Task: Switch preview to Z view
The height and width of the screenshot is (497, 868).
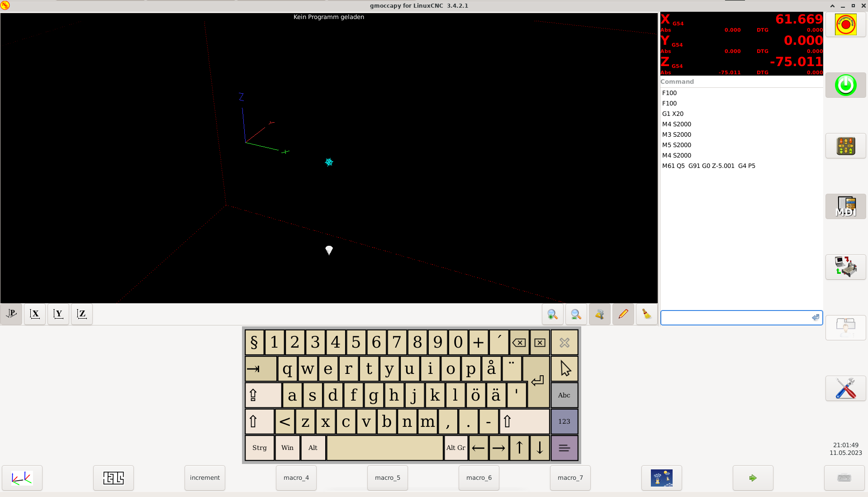Action: coord(82,314)
